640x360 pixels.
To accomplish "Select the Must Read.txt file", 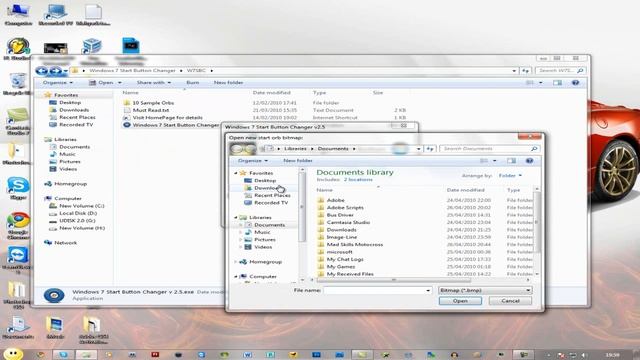I will tap(151, 110).
